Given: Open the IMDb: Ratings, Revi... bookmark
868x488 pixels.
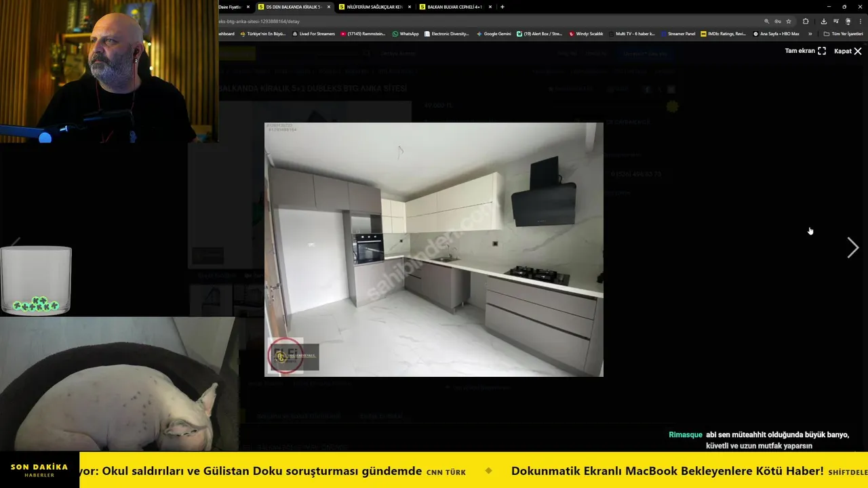Looking at the screenshot, I should 724,34.
